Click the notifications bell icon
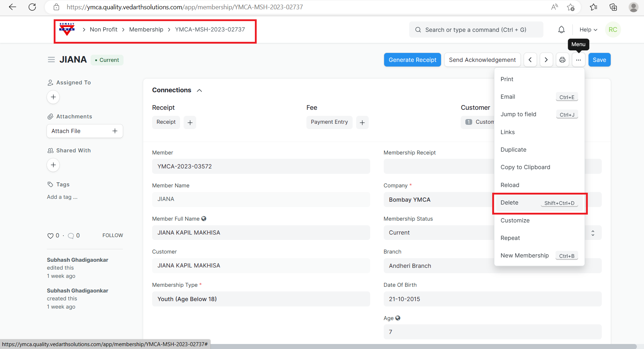Viewport: 644px width, 349px height. pos(561,30)
